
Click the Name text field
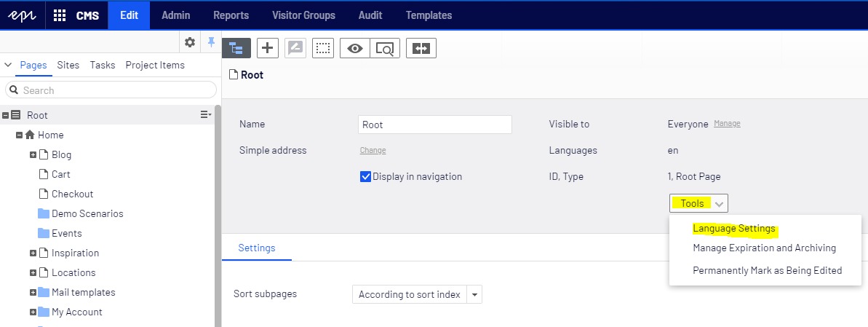435,125
